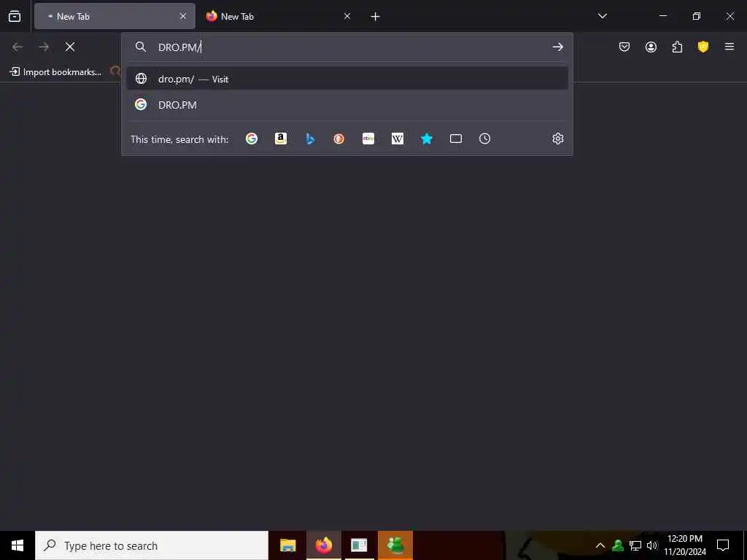The height and width of the screenshot is (560, 747).
Task: Expand the list all tabs dropdown
Action: (602, 16)
